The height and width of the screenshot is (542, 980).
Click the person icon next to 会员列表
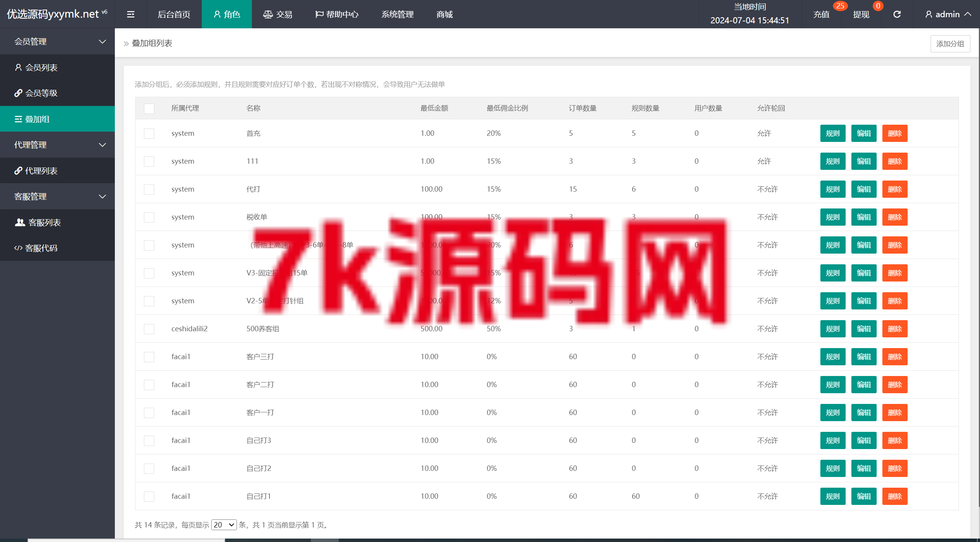[x=18, y=67]
